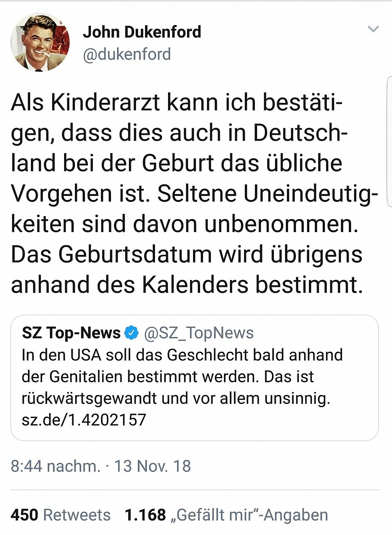The image size is (392, 535).
Task: Click the 8:44 nachm. timestamp
Action: point(56,466)
